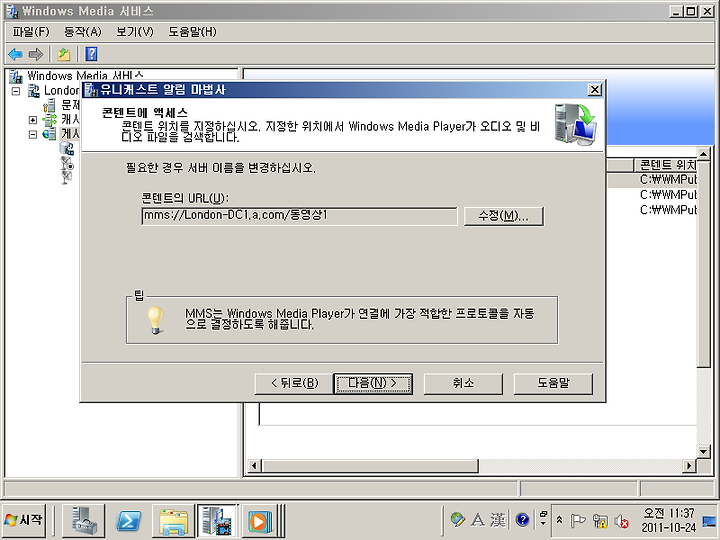Open the 동작(A) menu

coord(83,32)
